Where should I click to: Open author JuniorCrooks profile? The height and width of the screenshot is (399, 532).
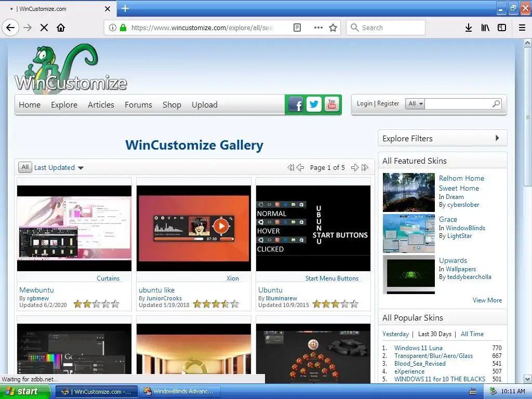[x=164, y=298]
